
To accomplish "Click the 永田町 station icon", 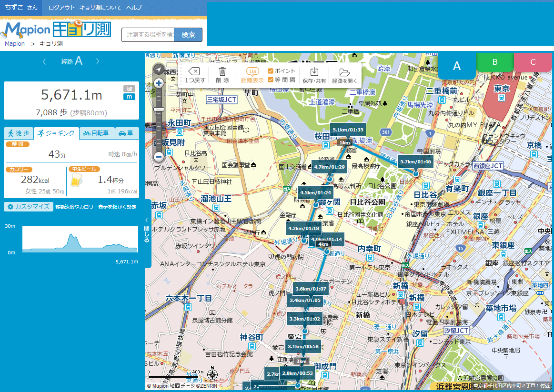I will click(x=180, y=132).
